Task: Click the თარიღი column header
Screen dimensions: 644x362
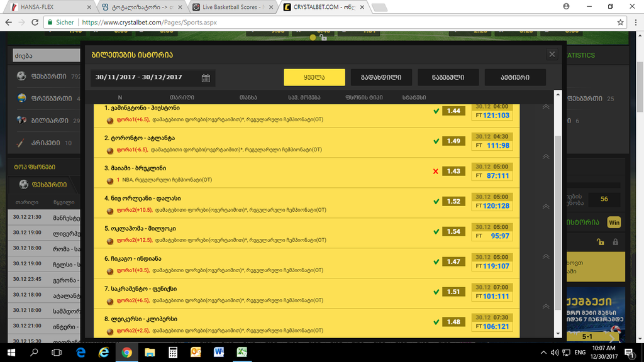Action: coord(182,97)
